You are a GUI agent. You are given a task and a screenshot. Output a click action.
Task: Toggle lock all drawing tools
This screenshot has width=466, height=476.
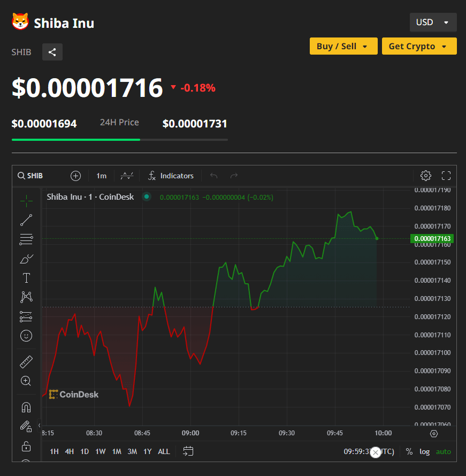pos(26,446)
